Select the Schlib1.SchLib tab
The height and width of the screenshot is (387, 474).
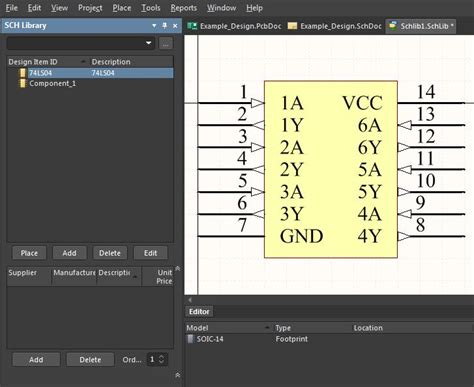click(421, 26)
